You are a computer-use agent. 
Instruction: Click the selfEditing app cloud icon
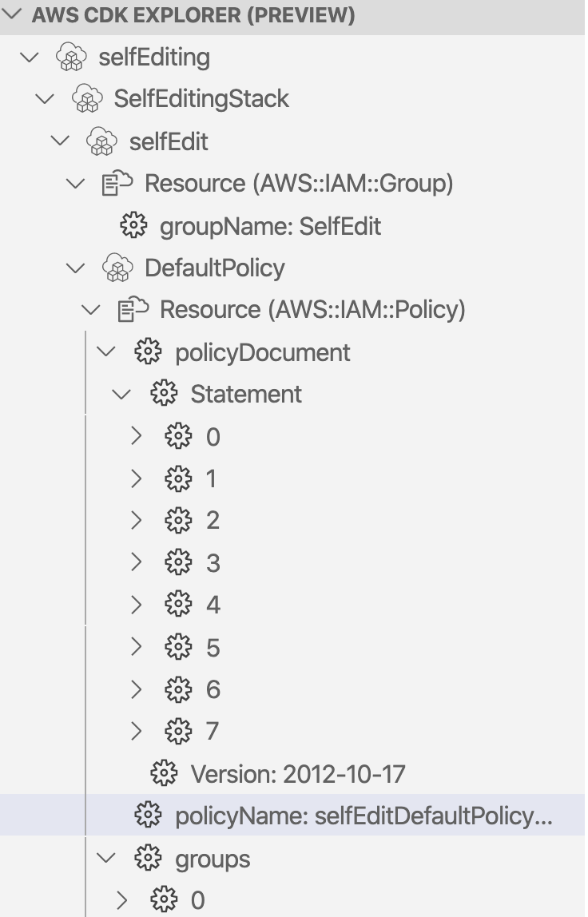[x=71, y=57]
